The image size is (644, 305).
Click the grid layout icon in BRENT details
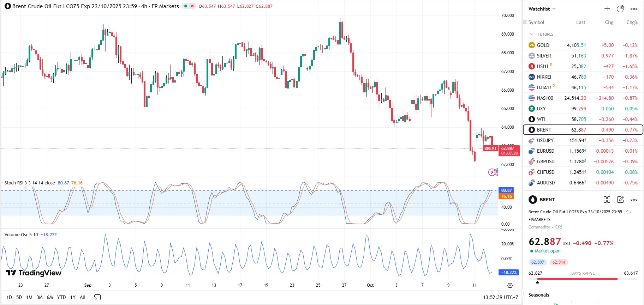tap(607, 200)
